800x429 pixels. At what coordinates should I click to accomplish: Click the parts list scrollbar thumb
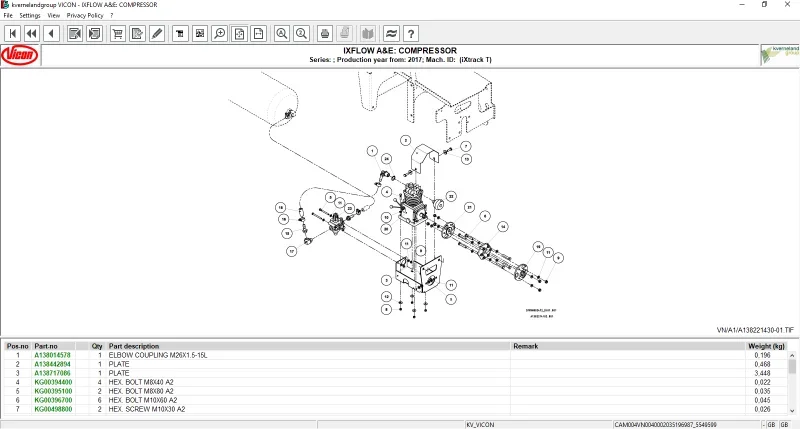click(792, 366)
